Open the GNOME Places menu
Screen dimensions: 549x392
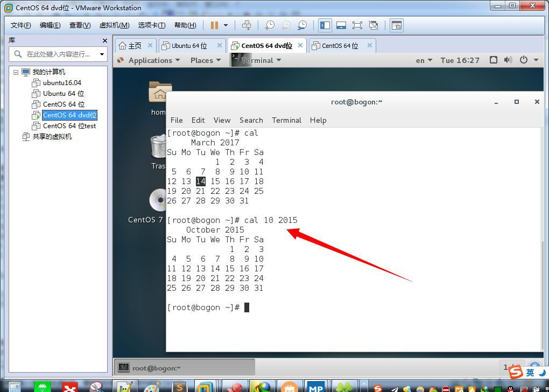tap(206, 60)
